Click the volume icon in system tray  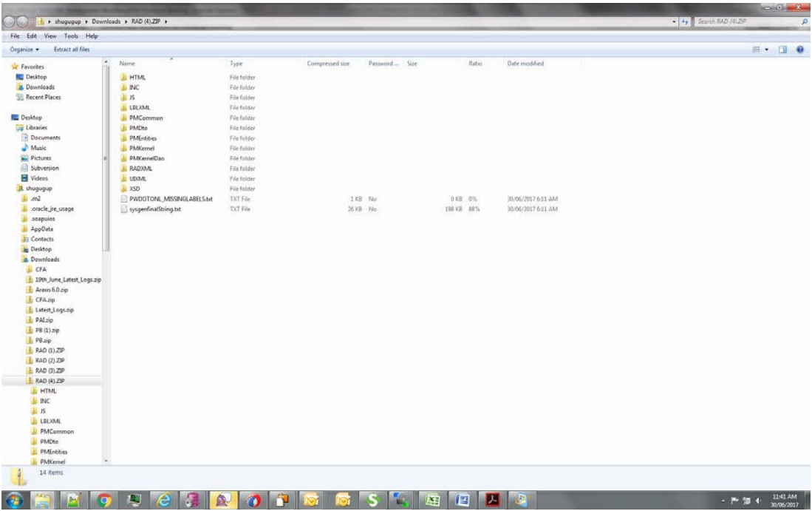click(758, 501)
